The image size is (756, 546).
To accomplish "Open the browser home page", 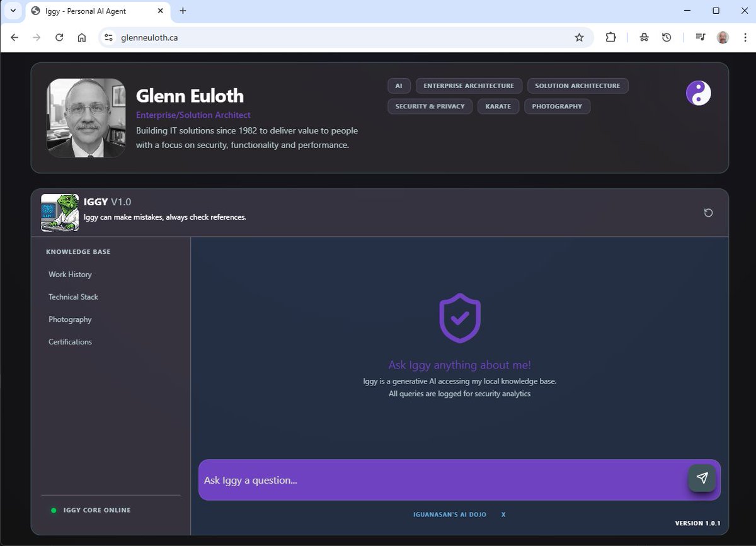I will coord(82,38).
